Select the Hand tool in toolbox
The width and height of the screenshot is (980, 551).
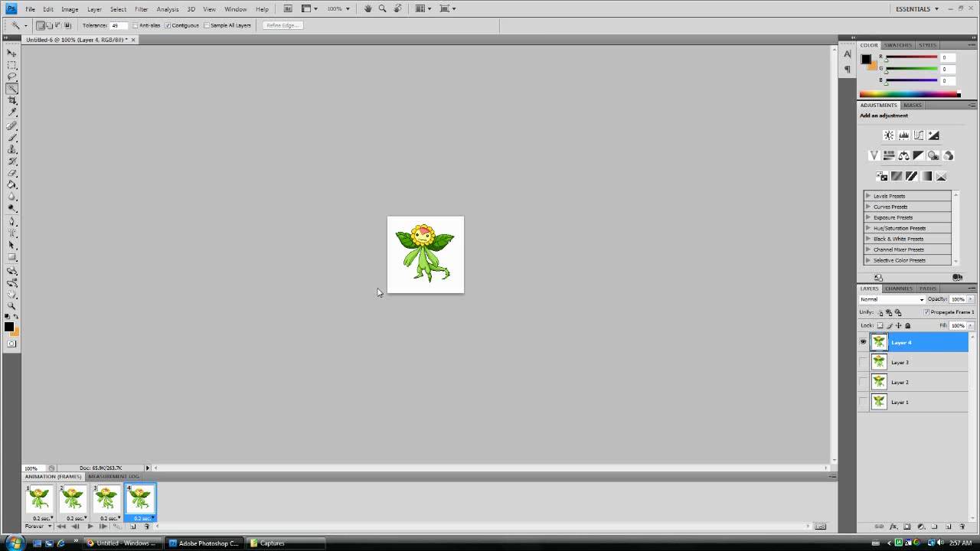[x=12, y=294]
